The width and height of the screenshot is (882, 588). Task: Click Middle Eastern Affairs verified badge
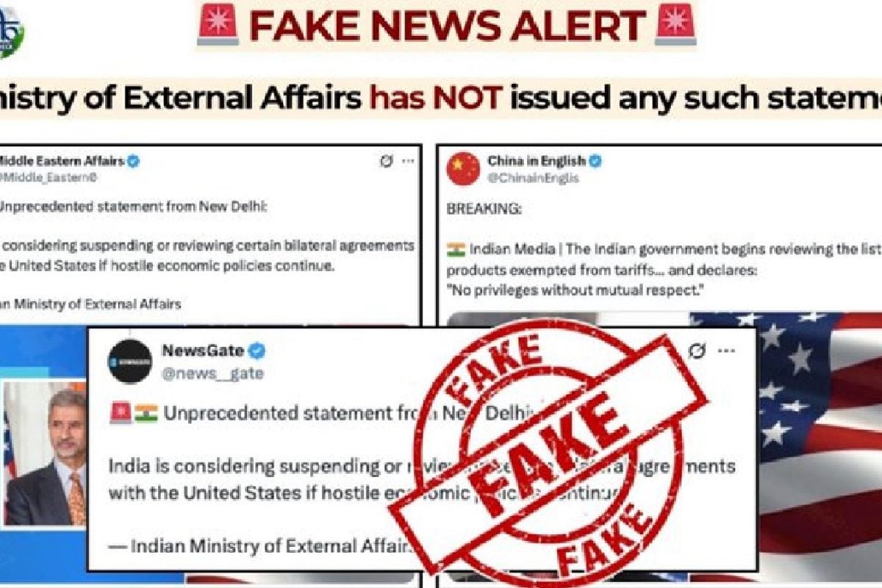click(133, 161)
